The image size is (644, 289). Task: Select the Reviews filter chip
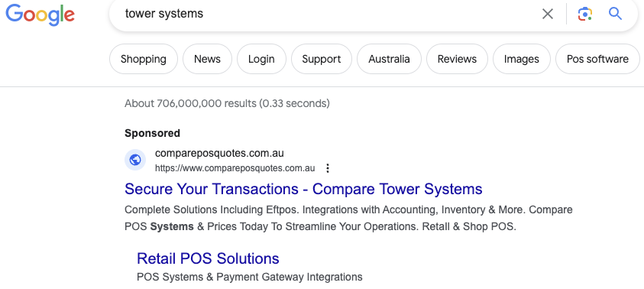(x=457, y=59)
